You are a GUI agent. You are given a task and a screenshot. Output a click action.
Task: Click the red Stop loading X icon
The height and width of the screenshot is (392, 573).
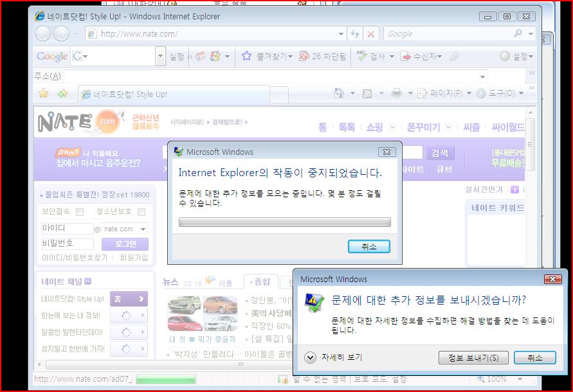371,34
